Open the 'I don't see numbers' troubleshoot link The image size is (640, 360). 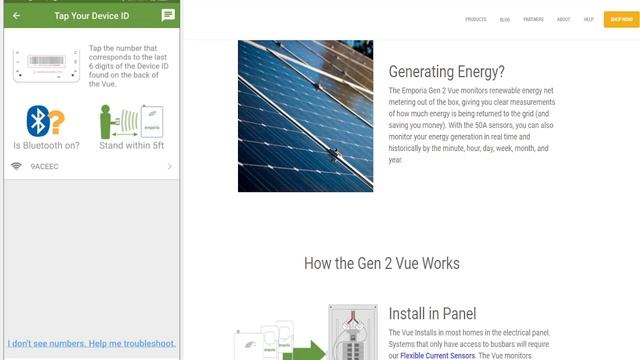91,343
